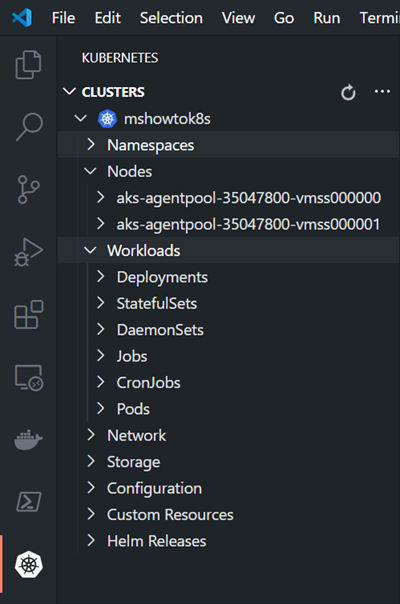Open the Selection menu
Screen dimensions: 400x604
tap(171, 18)
